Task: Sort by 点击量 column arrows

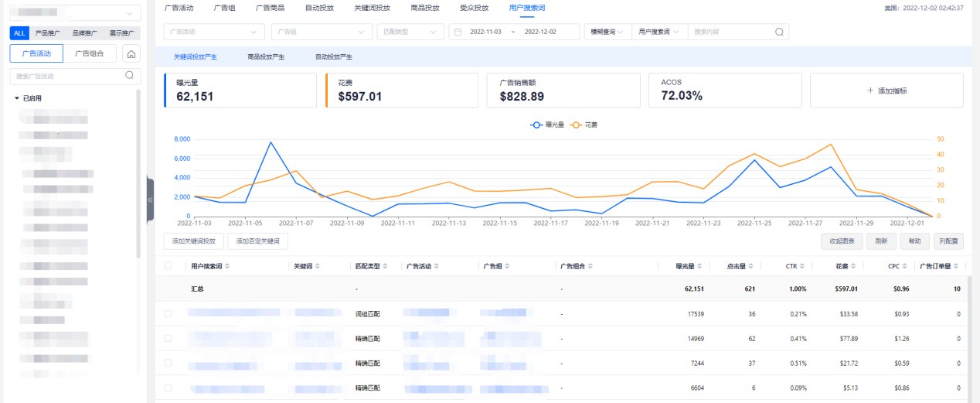Action: (x=751, y=266)
